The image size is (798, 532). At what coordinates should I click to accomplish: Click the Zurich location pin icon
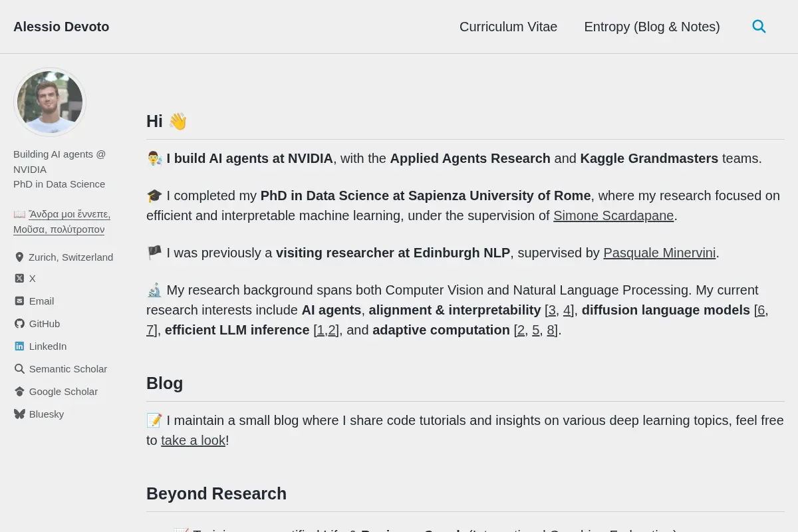tap(19, 257)
